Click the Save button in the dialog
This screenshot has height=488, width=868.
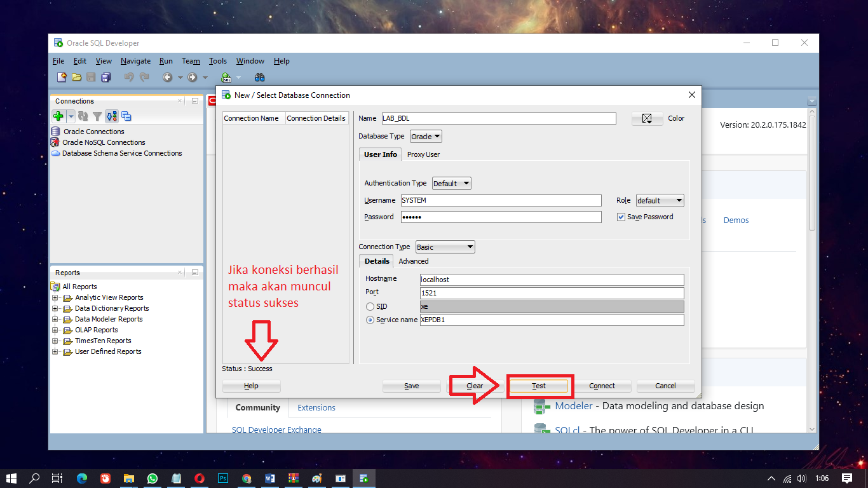[411, 386]
